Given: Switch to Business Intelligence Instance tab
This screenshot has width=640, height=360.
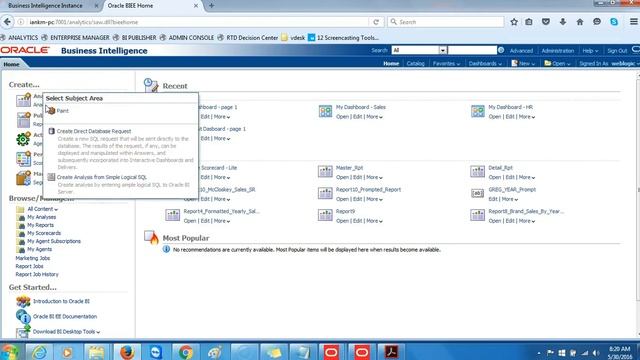Looking at the screenshot, I should point(45,6).
